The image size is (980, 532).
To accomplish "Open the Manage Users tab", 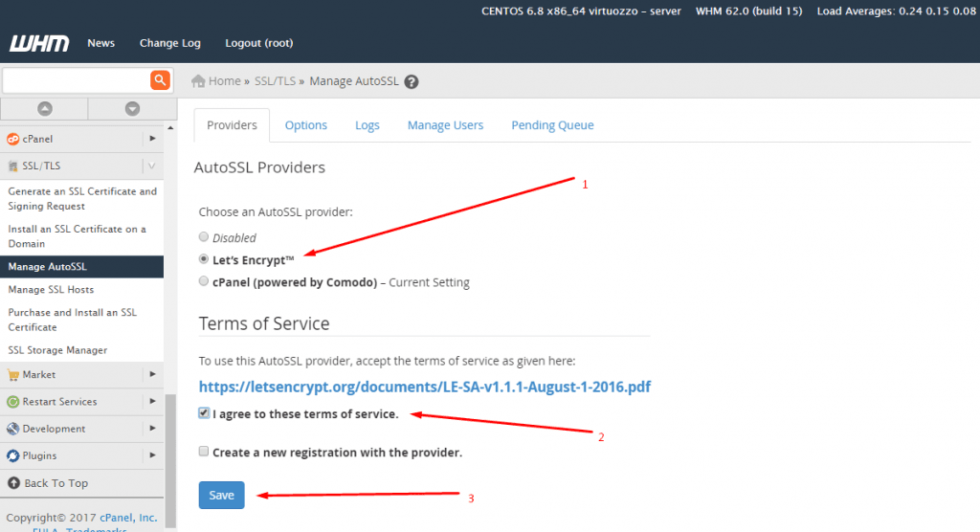I will click(x=445, y=125).
